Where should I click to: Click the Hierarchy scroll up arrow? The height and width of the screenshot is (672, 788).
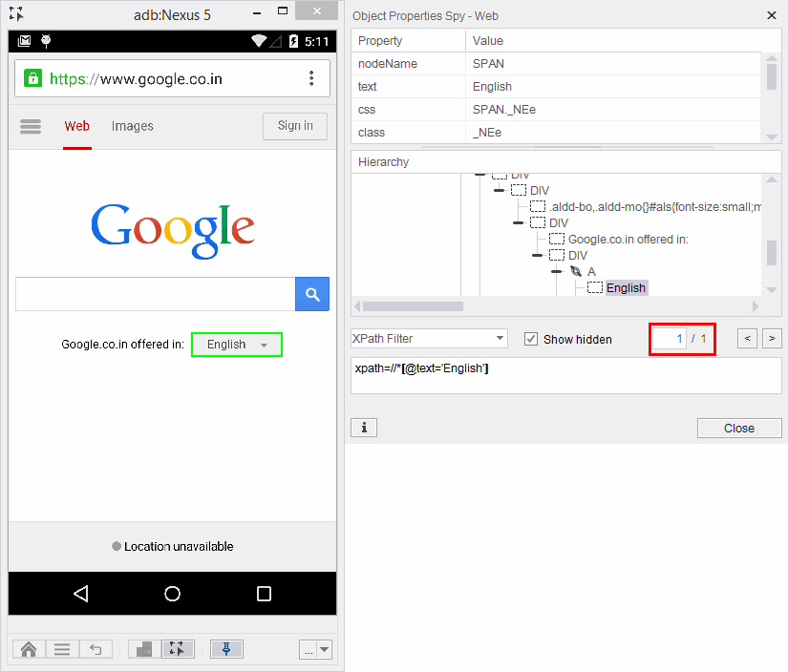pyautogui.click(x=772, y=179)
